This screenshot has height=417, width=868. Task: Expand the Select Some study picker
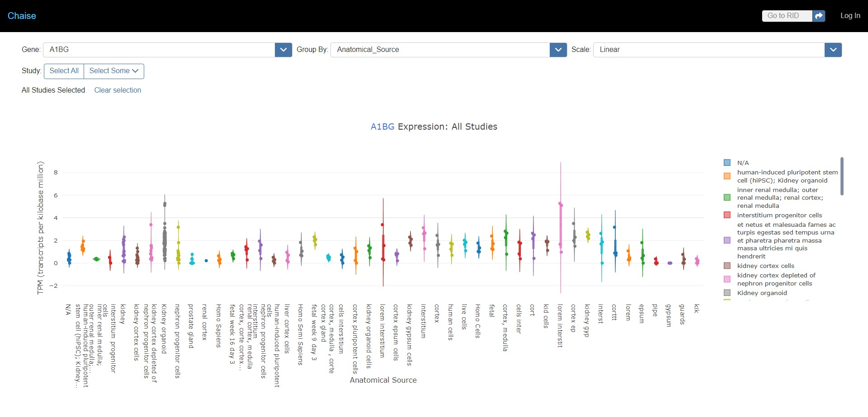(x=113, y=71)
